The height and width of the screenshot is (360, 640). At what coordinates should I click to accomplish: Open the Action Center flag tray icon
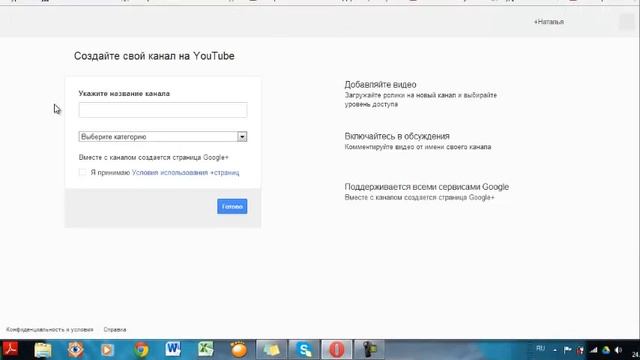pos(567,350)
